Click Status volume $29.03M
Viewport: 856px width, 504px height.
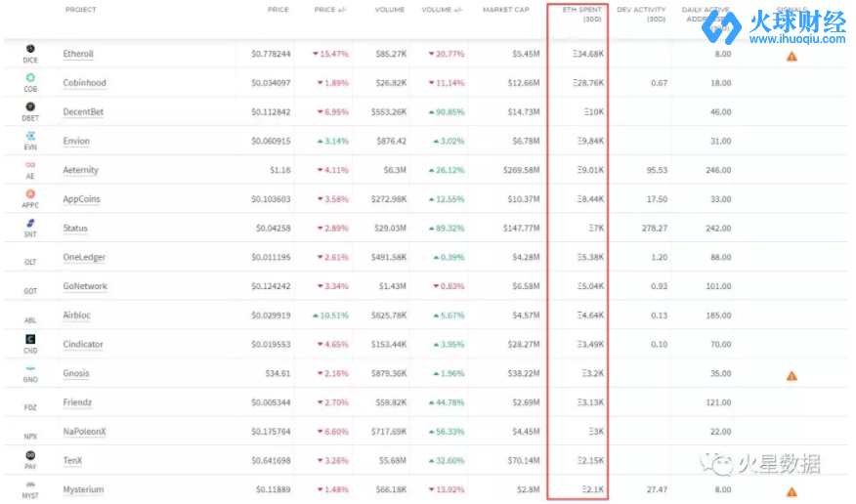tap(390, 228)
